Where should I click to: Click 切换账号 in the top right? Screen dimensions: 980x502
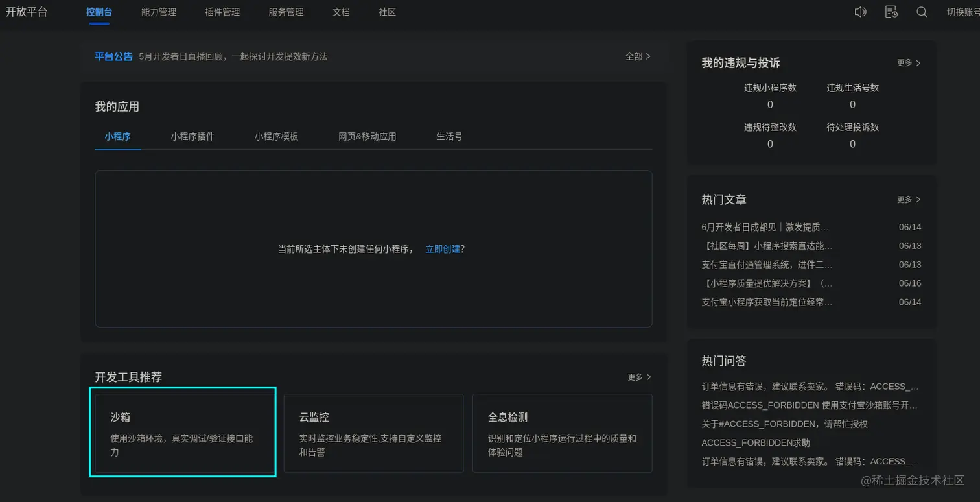coord(963,12)
